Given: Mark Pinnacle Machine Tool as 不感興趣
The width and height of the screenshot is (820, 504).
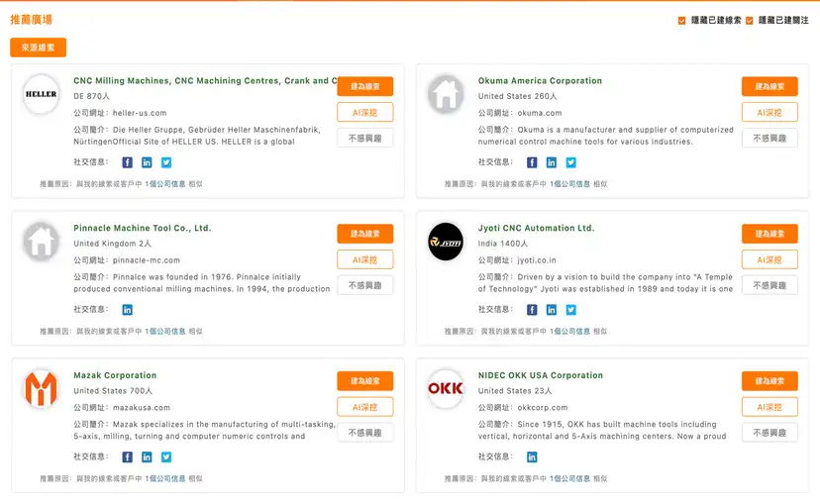Looking at the screenshot, I should coord(365,285).
